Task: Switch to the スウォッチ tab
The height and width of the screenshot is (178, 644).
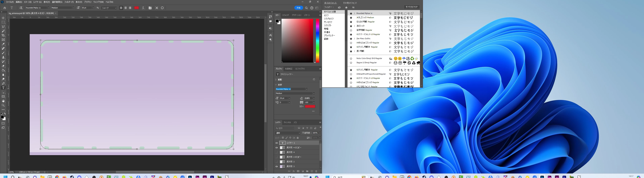Action: coord(285,15)
